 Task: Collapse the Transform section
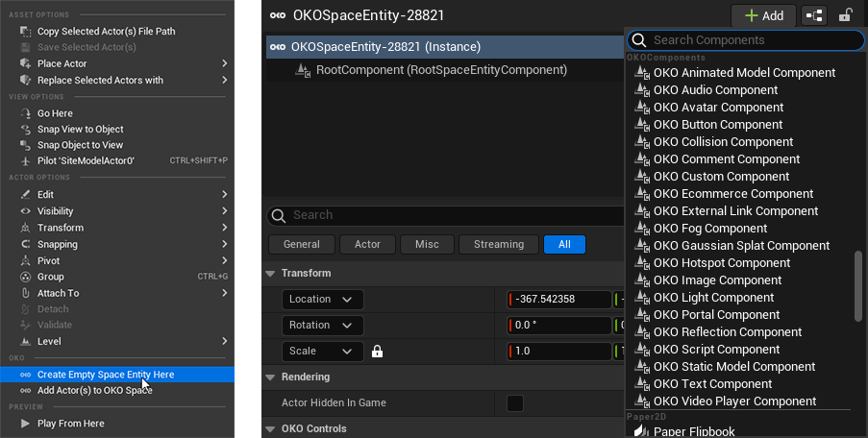point(271,274)
